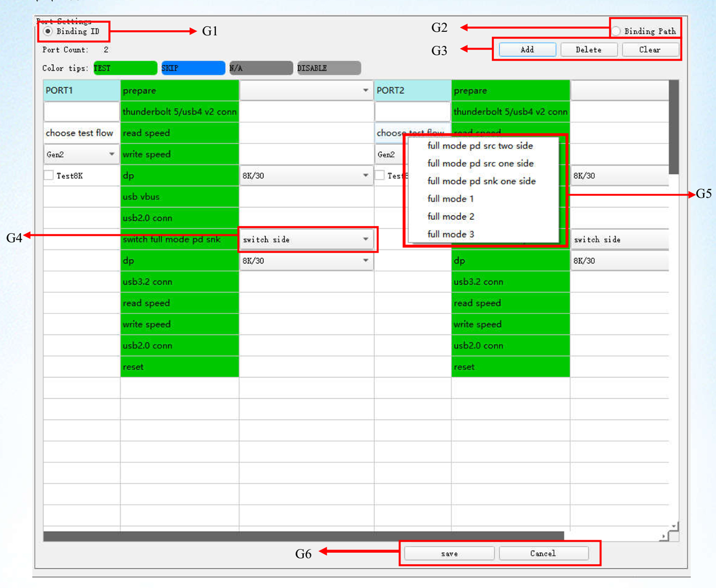Viewport: 716px width, 588px height.
Task: Select full mode 1 from the list
Action: click(x=450, y=199)
